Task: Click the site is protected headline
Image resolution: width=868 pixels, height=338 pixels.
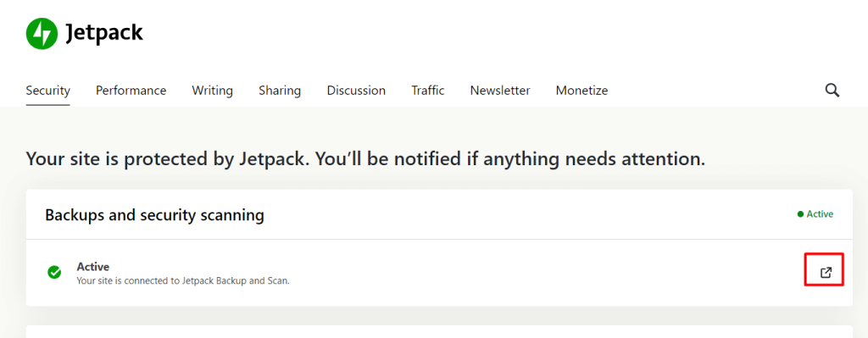Action: click(x=365, y=159)
